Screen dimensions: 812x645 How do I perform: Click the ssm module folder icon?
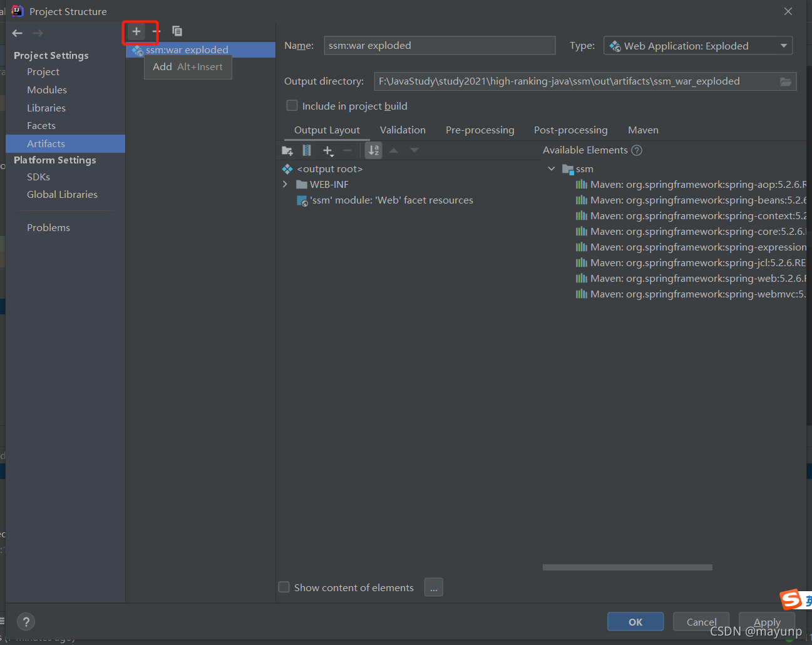[568, 169]
